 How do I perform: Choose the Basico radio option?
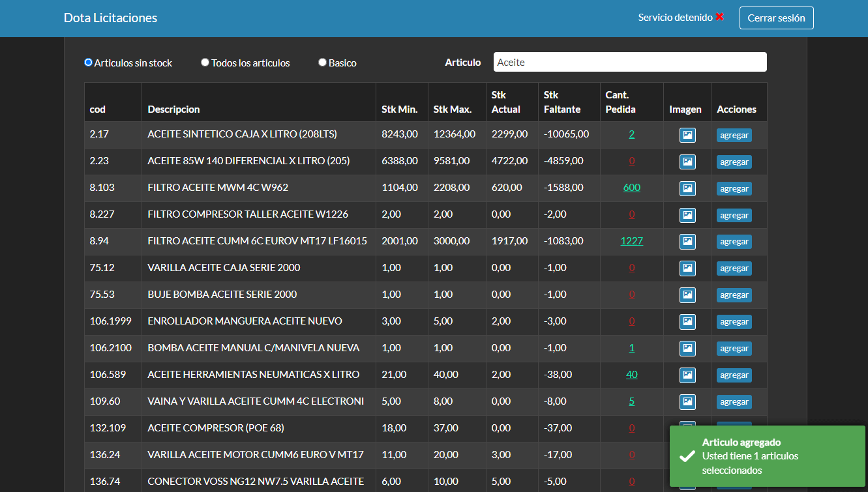(322, 63)
